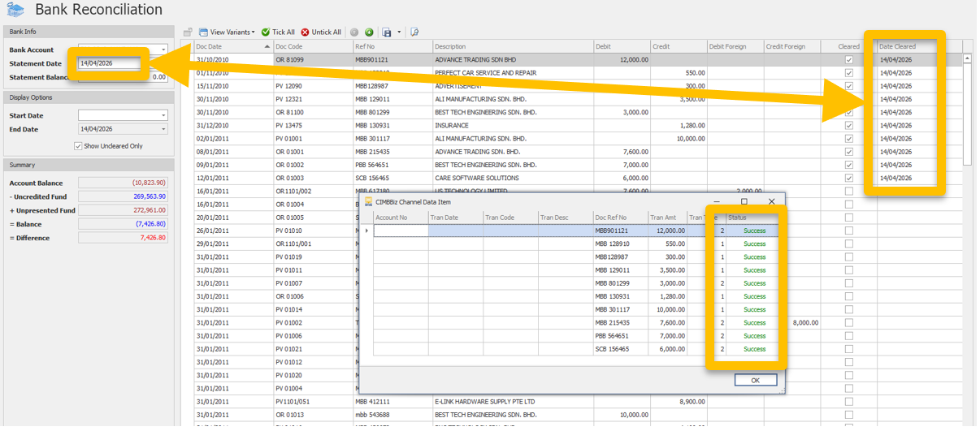The width and height of the screenshot is (980, 431).
Task: Click the Untick All red icon
Action: click(x=306, y=32)
